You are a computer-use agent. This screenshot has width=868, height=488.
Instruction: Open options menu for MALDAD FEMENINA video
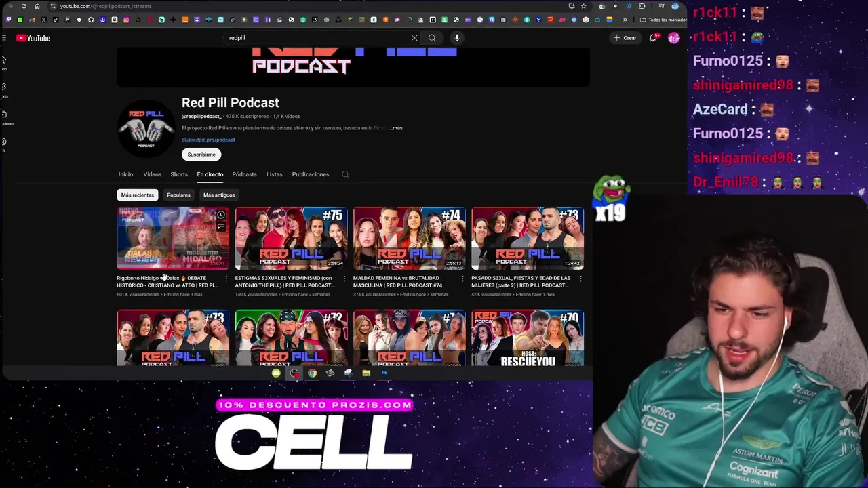462,279
